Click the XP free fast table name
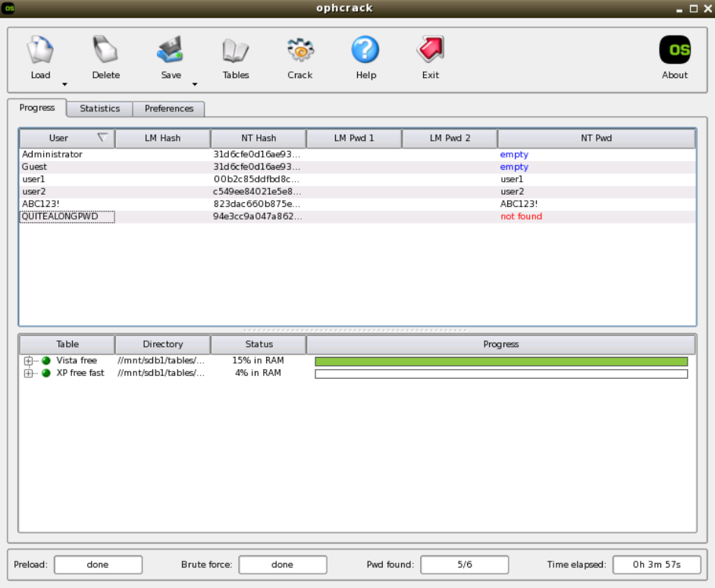 [x=80, y=373]
